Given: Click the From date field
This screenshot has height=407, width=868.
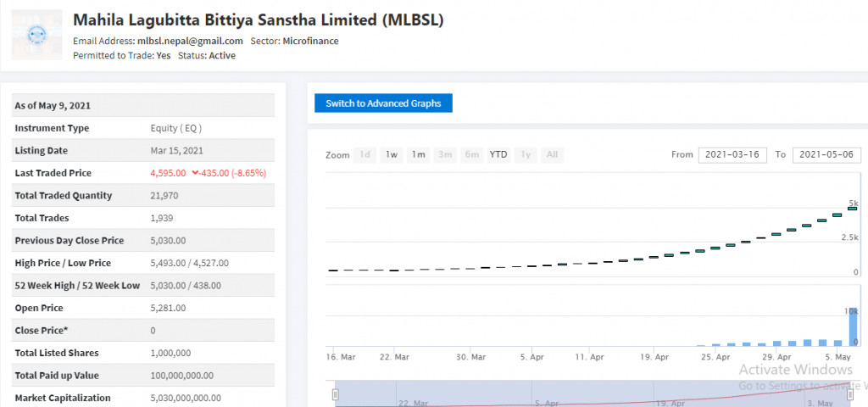Looking at the screenshot, I should tap(732, 154).
